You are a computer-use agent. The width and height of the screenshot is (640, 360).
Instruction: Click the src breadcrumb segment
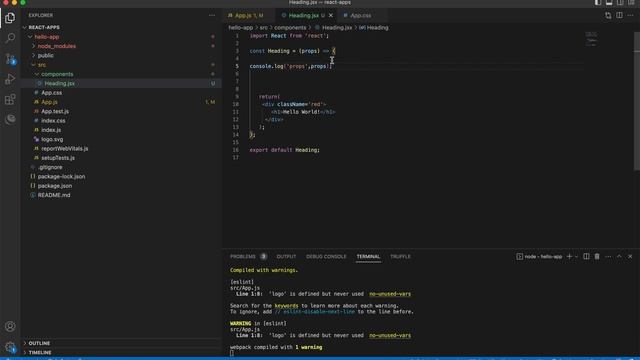(x=264, y=28)
